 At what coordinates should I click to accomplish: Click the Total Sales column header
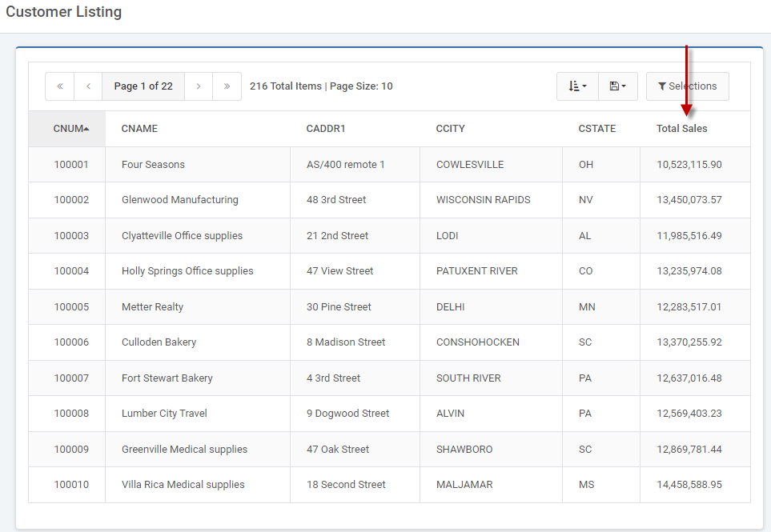point(681,129)
